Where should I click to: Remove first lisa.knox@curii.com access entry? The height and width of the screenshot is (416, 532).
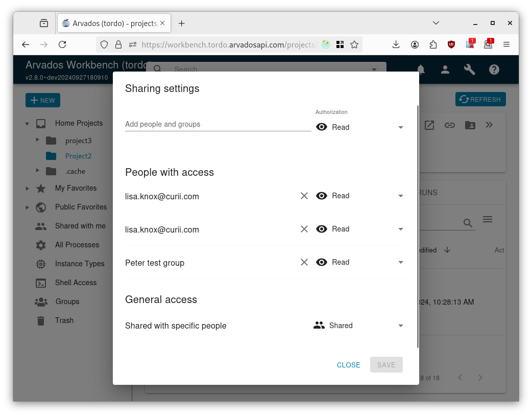pos(304,196)
